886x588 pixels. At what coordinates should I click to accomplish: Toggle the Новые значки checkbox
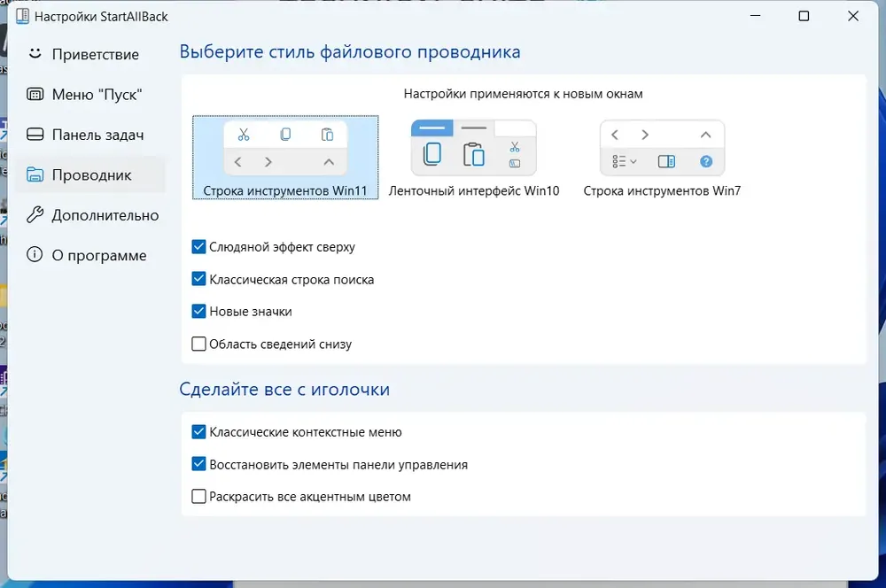[x=198, y=311]
